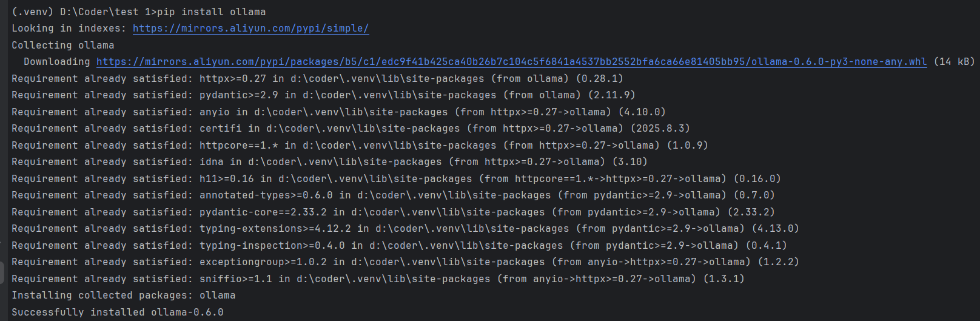Click the '(14 kB)' download size text

[954, 62]
